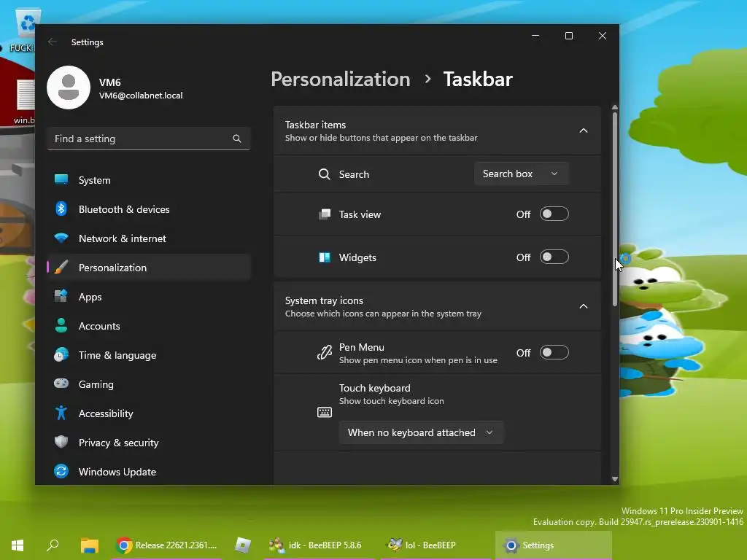Turn on the Widgets toggle
This screenshot has width=747, height=560.
point(554,257)
